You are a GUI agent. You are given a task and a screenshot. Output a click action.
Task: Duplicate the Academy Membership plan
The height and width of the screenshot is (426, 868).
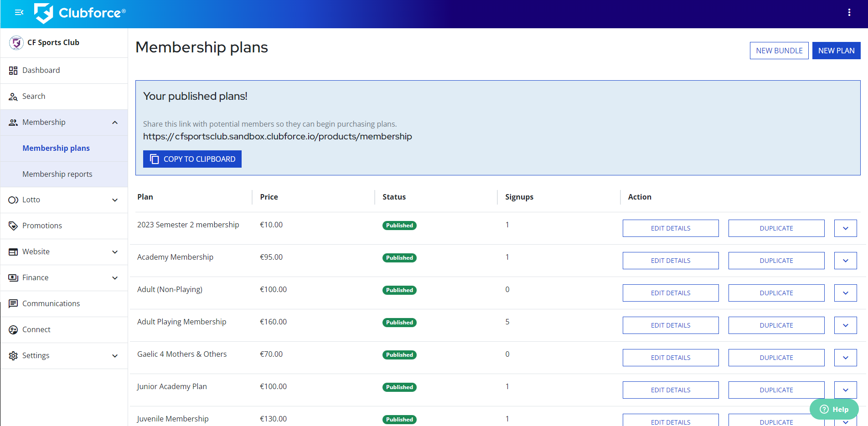(x=776, y=261)
